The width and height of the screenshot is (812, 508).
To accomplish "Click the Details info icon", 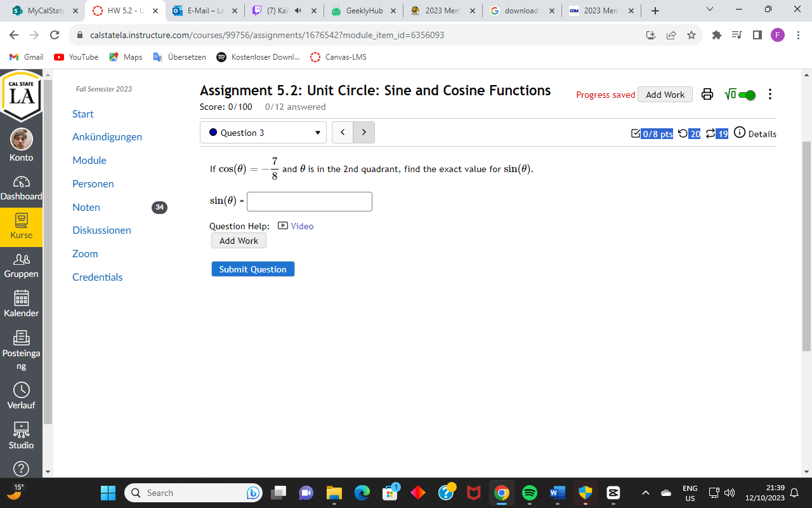I will 740,133.
